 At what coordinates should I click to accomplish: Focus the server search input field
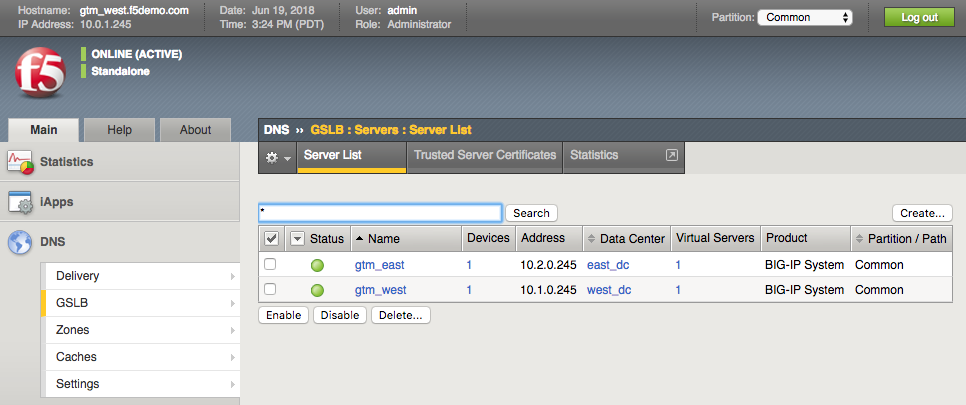coord(380,213)
